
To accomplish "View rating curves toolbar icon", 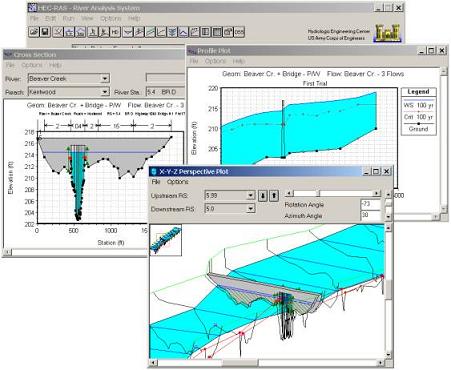I will 161,32.
